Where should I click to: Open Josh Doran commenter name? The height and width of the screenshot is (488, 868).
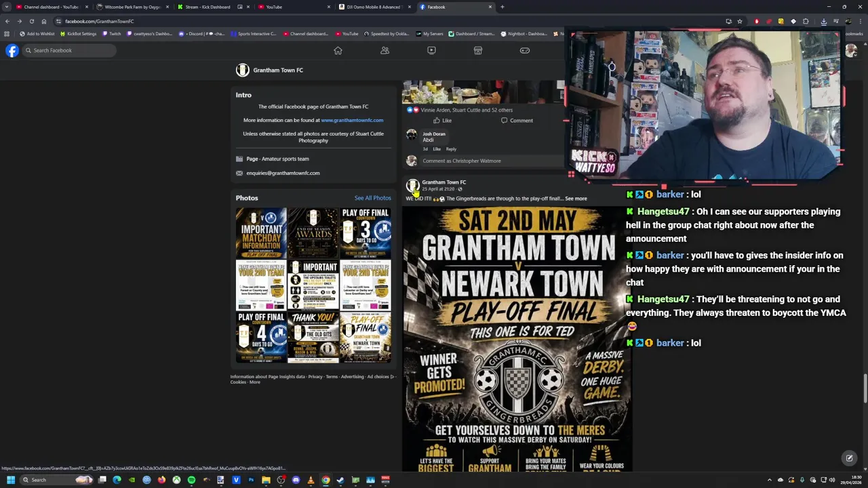click(434, 134)
